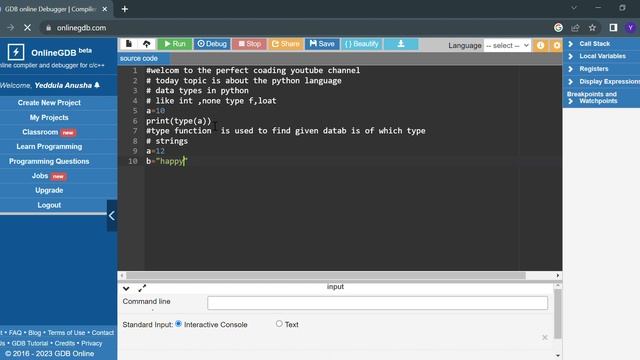Screen dimensions: 640x360
Task: Save the project with Save button
Action: click(x=322, y=44)
